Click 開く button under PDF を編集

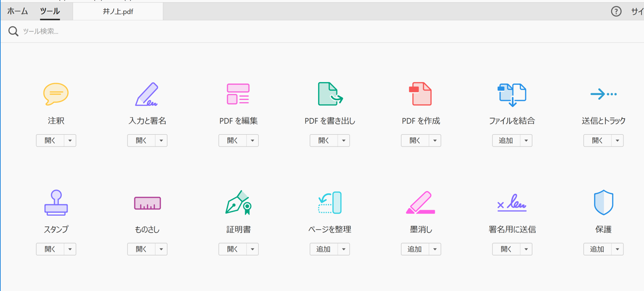[x=232, y=140]
